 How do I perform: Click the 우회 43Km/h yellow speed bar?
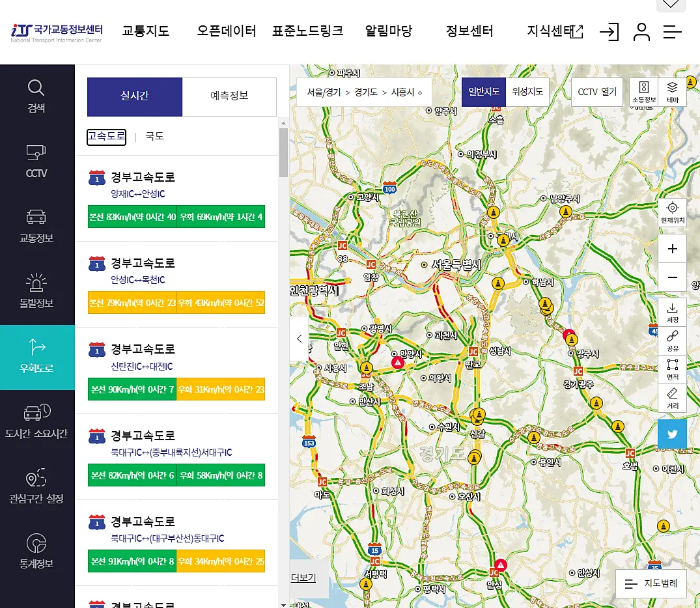point(221,303)
